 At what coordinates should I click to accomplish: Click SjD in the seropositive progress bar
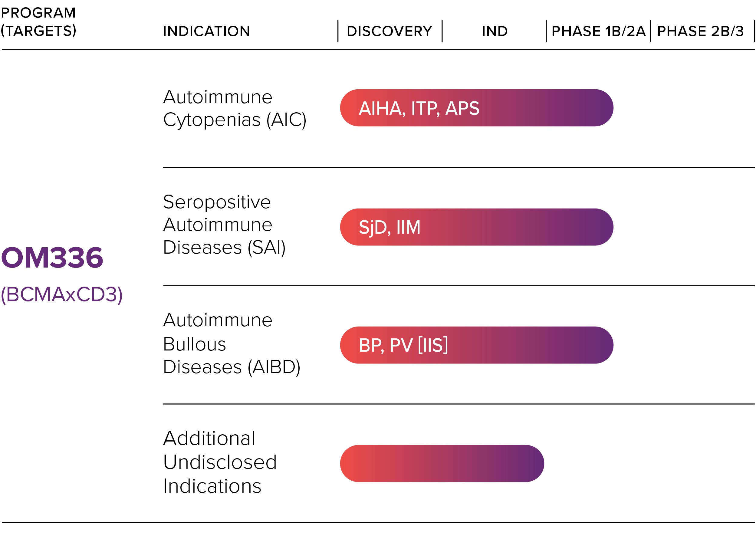coord(375,227)
